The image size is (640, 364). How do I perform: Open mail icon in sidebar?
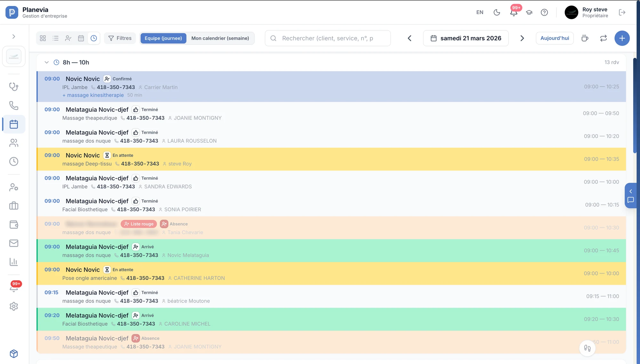pyautogui.click(x=14, y=243)
